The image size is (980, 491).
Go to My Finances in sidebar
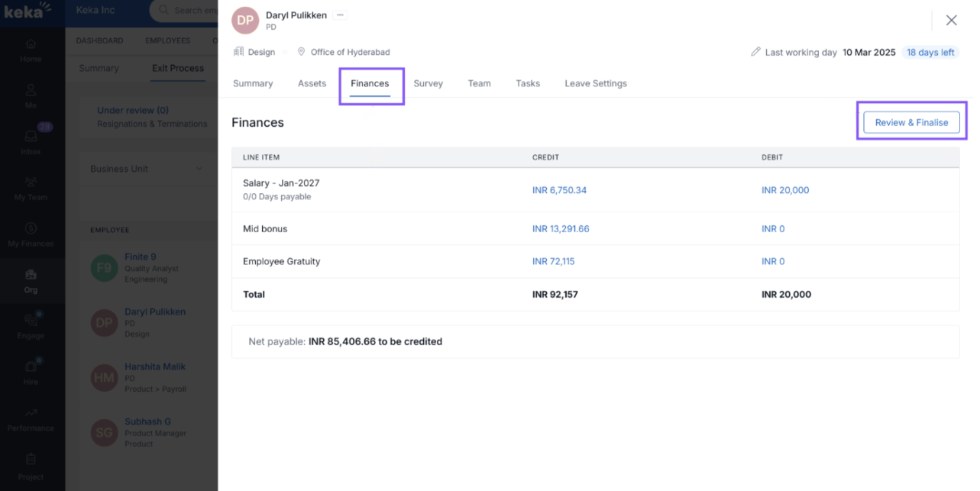[31, 233]
